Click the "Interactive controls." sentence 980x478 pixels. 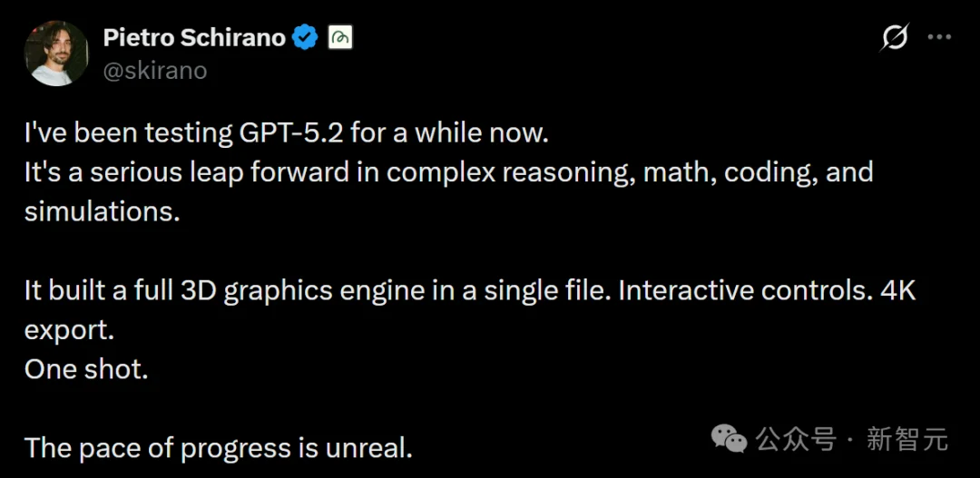pyautogui.click(x=738, y=291)
